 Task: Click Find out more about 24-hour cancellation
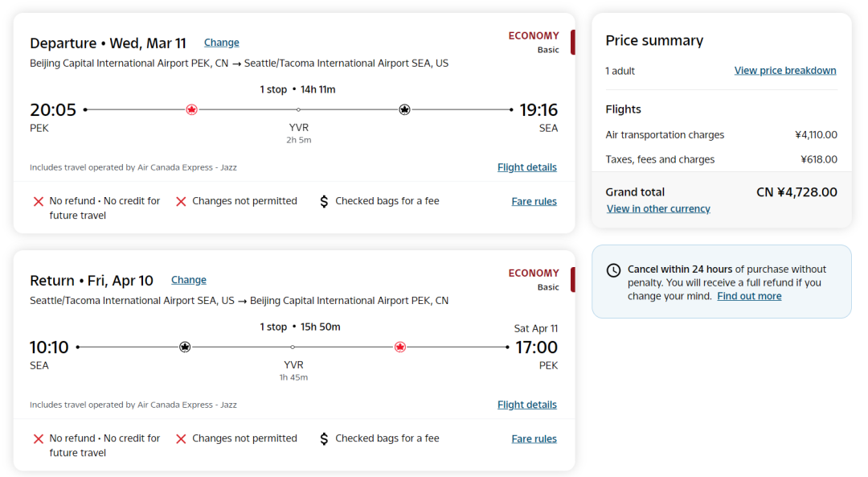coord(749,296)
